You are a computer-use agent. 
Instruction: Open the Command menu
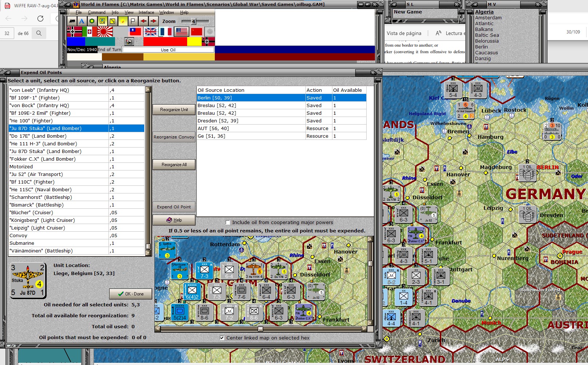click(96, 12)
